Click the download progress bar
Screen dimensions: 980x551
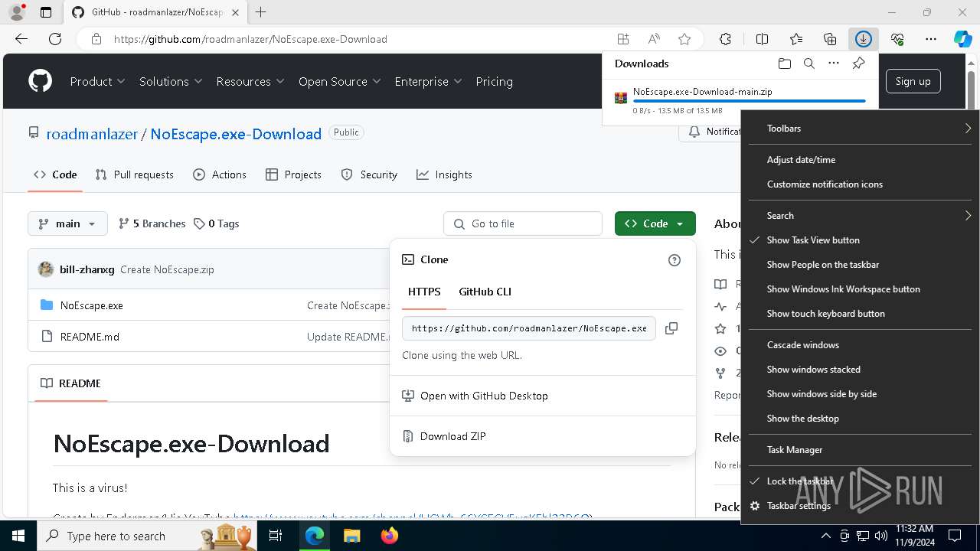coord(750,101)
